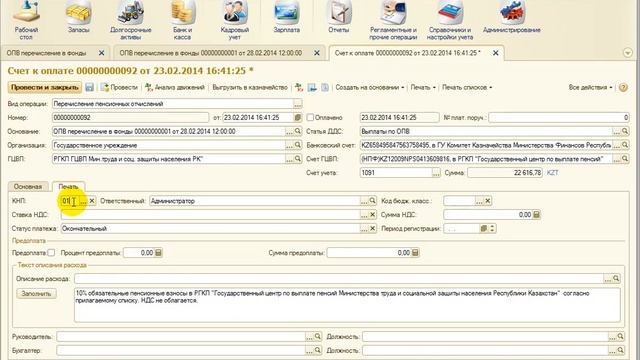The width and height of the screenshot is (640, 360).
Task: Toggle the Оплачено checkbox
Action: [x=310, y=118]
